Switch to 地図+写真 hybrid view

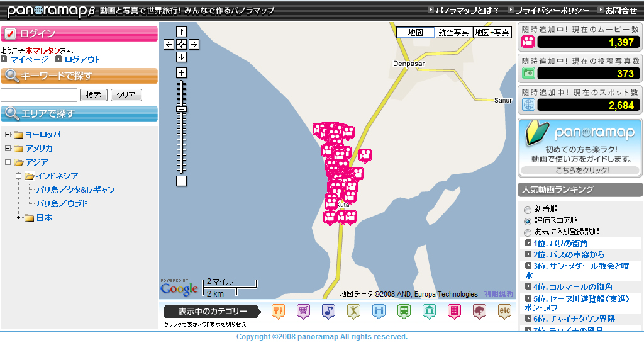[x=492, y=33]
